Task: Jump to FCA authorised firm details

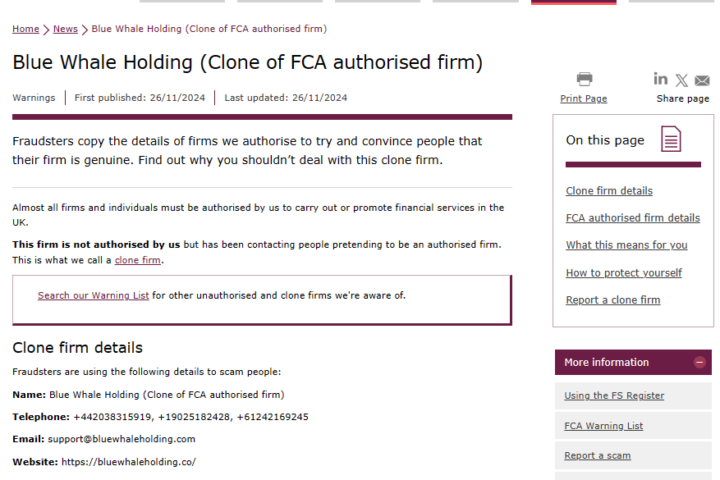Action: (x=633, y=218)
